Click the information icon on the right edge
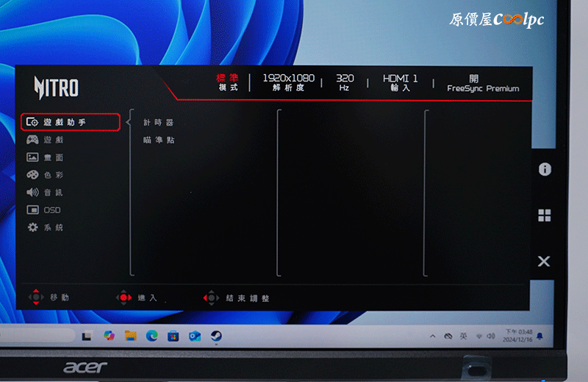588x382 pixels. (x=545, y=170)
